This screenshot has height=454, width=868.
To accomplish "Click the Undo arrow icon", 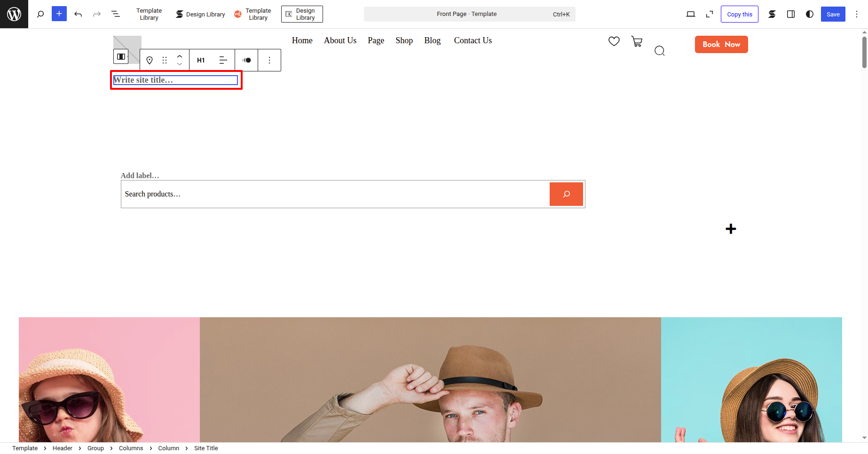I will tap(78, 14).
